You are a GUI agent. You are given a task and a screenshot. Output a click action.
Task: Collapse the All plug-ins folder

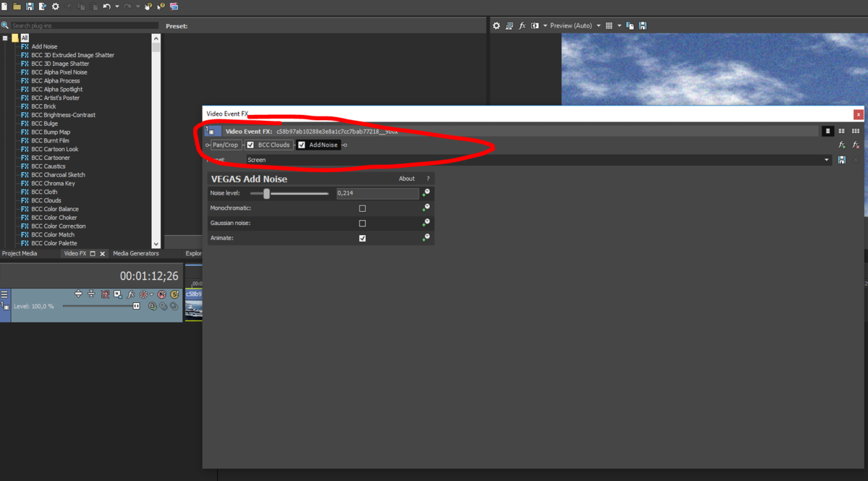[5, 38]
